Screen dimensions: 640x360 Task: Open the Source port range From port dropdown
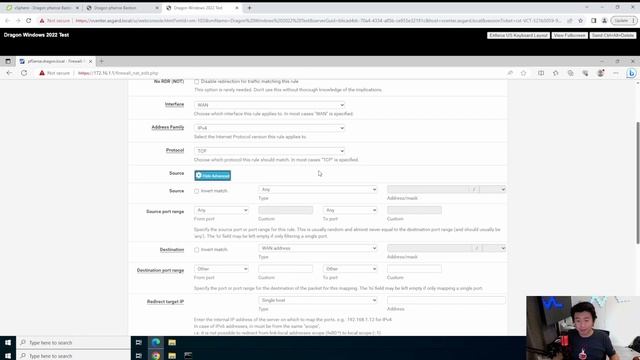coord(221,210)
